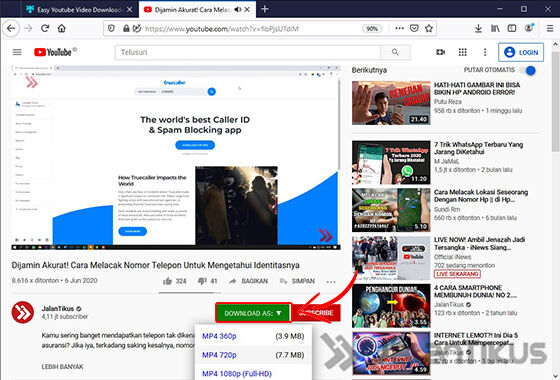Click the LOGIN button
This screenshot has height=380, width=560.
tap(521, 52)
